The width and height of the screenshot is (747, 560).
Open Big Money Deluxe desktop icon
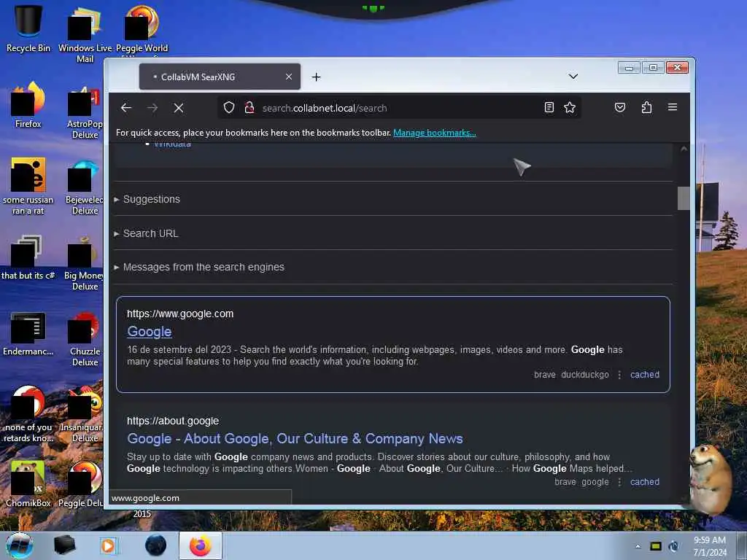click(x=85, y=262)
